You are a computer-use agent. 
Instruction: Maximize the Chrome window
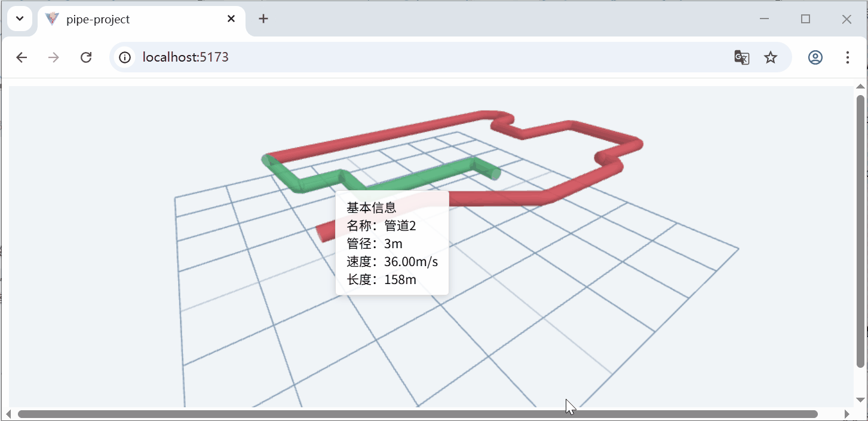point(805,19)
